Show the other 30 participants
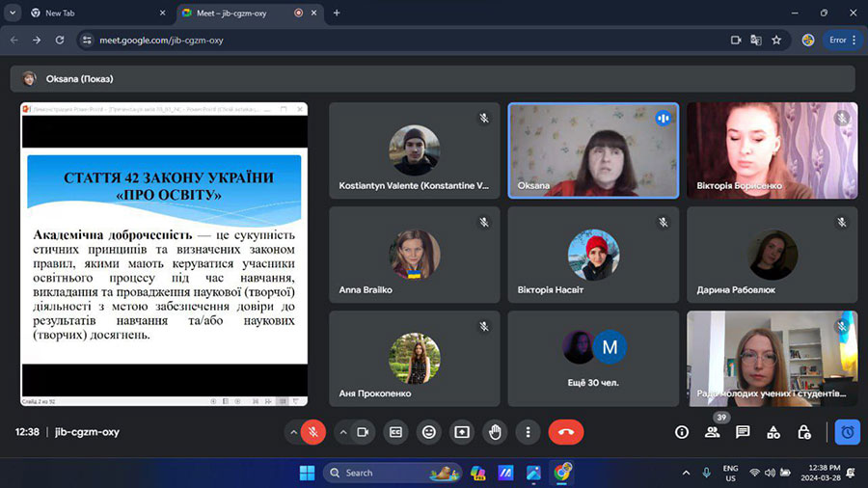868x488 pixels. (593, 359)
